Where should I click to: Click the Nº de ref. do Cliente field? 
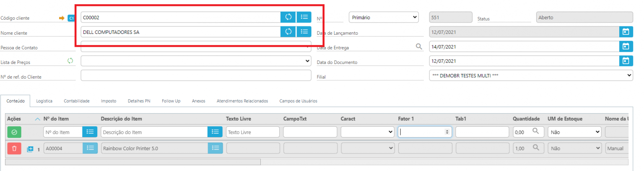click(196, 76)
